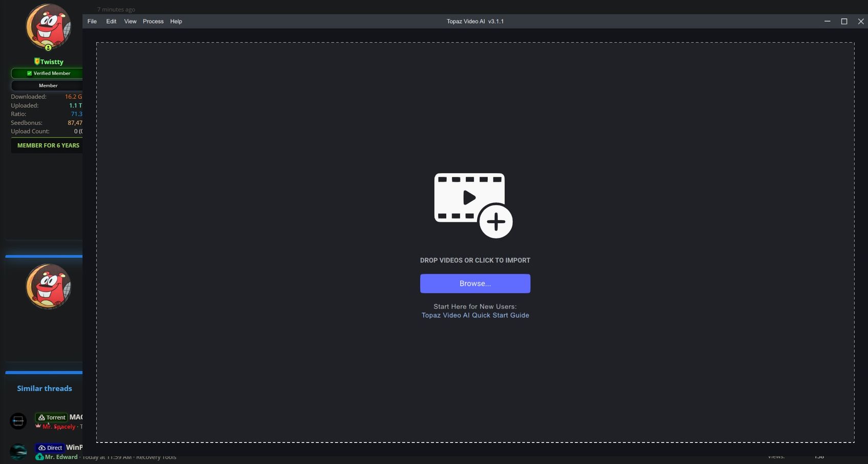Image resolution: width=868 pixels, height=464 pixels.
Task: Click the green icon beside Mr. Edward
Action: click(x=39, y=456)
